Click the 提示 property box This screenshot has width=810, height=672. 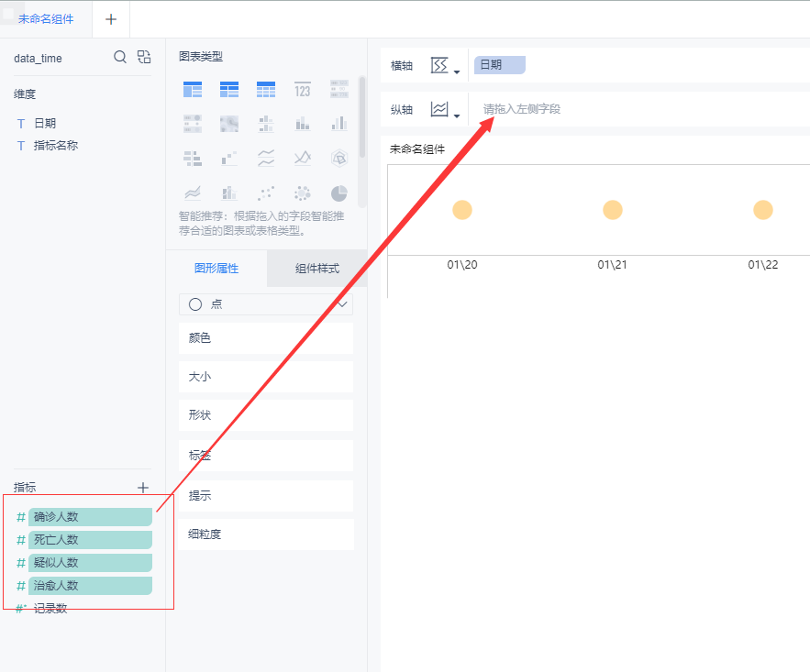pyautogui.click(x=266, y=495)
